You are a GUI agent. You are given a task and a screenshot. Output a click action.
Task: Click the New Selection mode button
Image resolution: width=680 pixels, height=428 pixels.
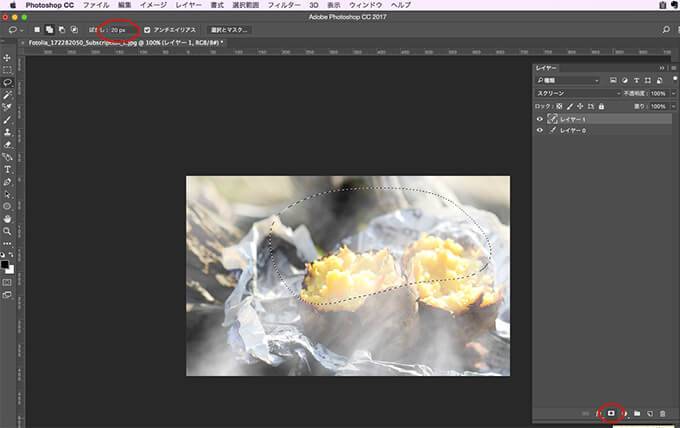(37, 30)
